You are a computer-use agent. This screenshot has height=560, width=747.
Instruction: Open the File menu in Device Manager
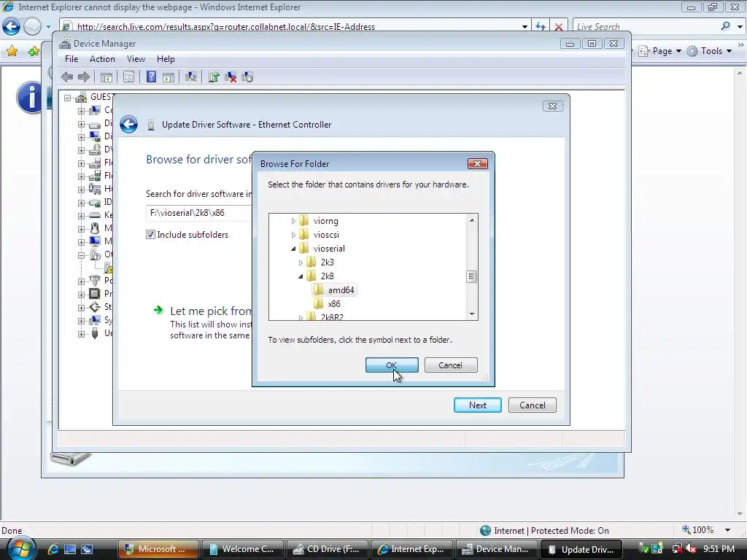(x=71, y=59)
